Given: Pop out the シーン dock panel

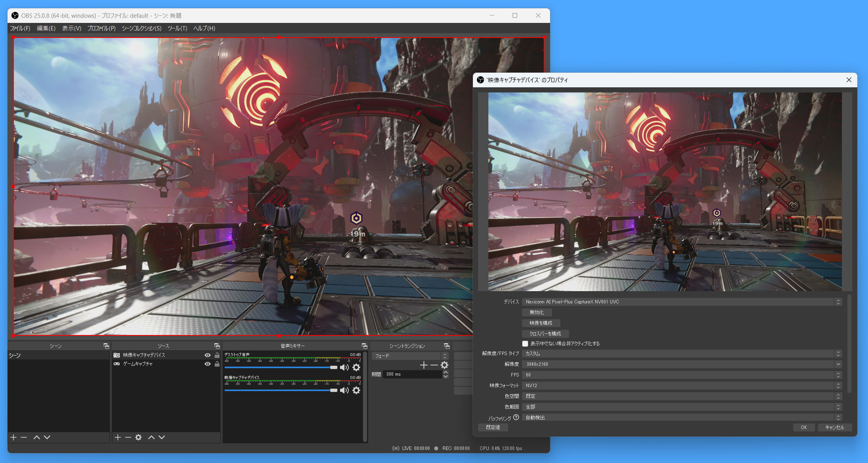Looking at the screenshot, I should tap(106, 346).
